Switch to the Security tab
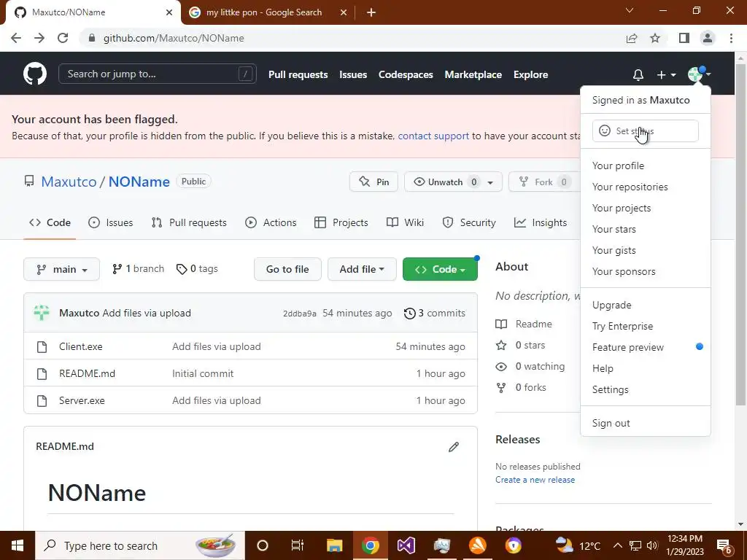 pyautogui.click(x=469, y=223)
